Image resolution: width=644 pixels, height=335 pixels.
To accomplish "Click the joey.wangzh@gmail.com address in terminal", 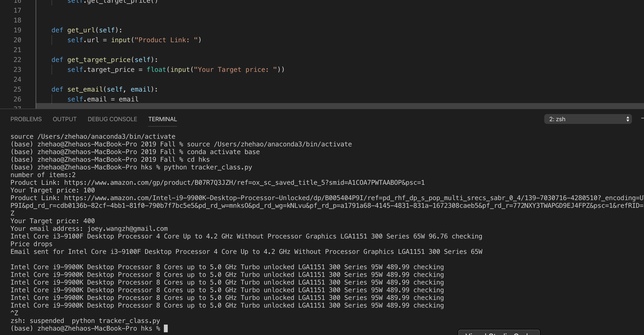I will (x=127, y=229).
